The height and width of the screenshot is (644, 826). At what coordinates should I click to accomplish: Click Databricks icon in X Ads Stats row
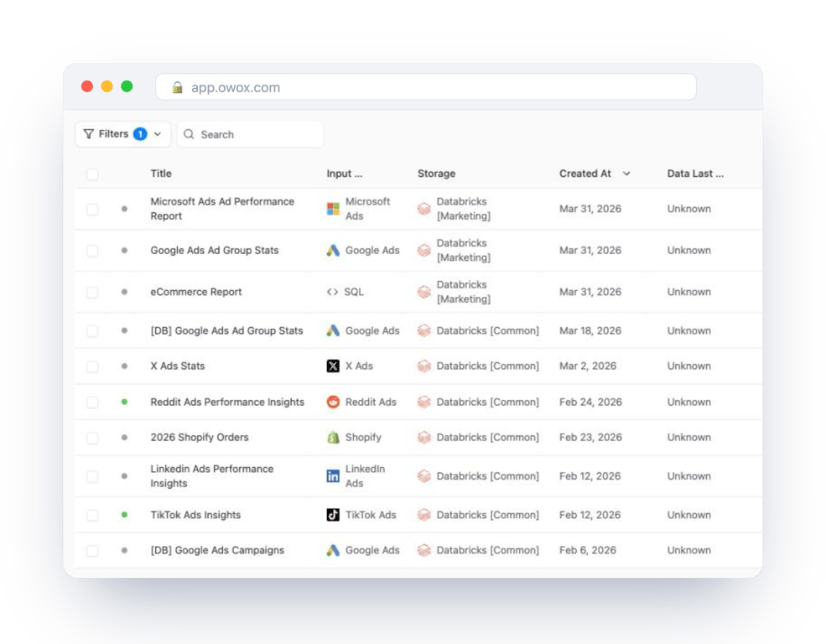424,366
